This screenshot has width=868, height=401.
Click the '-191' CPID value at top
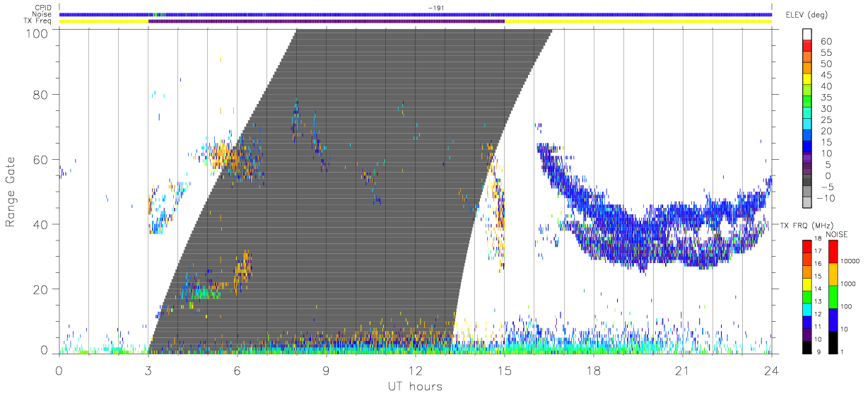tap(435, 8)
